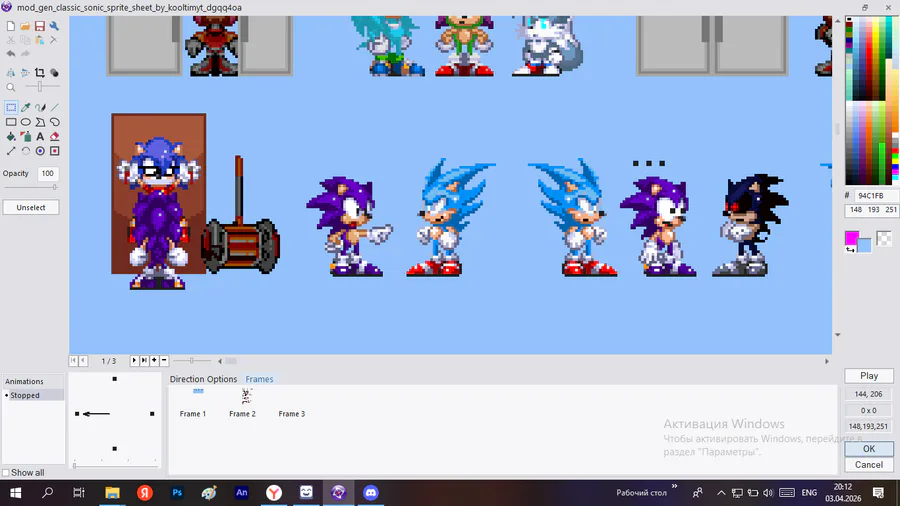Click the Flip horizontally icon

[x=11, y=73]
